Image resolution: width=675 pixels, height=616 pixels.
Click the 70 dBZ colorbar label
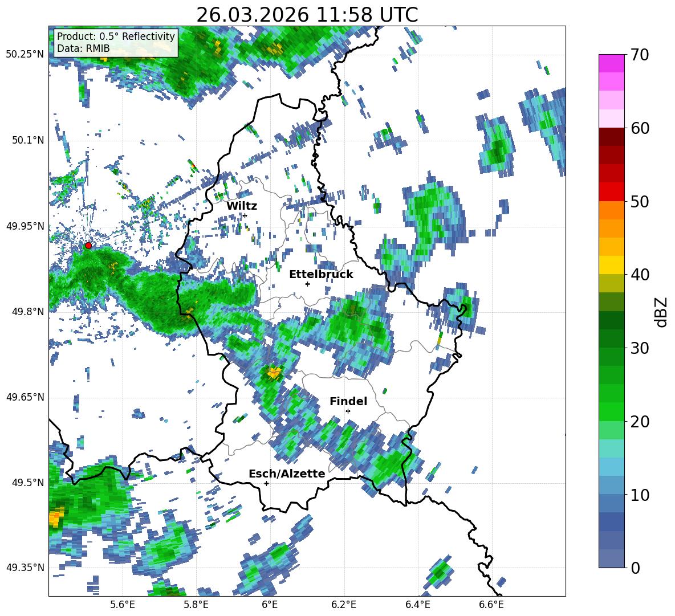pyautogui.click(x=640, y=55)
